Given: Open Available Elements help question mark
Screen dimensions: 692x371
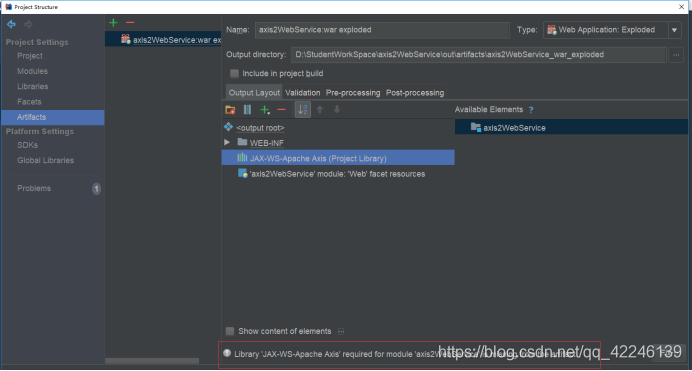Looking at the screenshot, I should (x=531, y=110).
